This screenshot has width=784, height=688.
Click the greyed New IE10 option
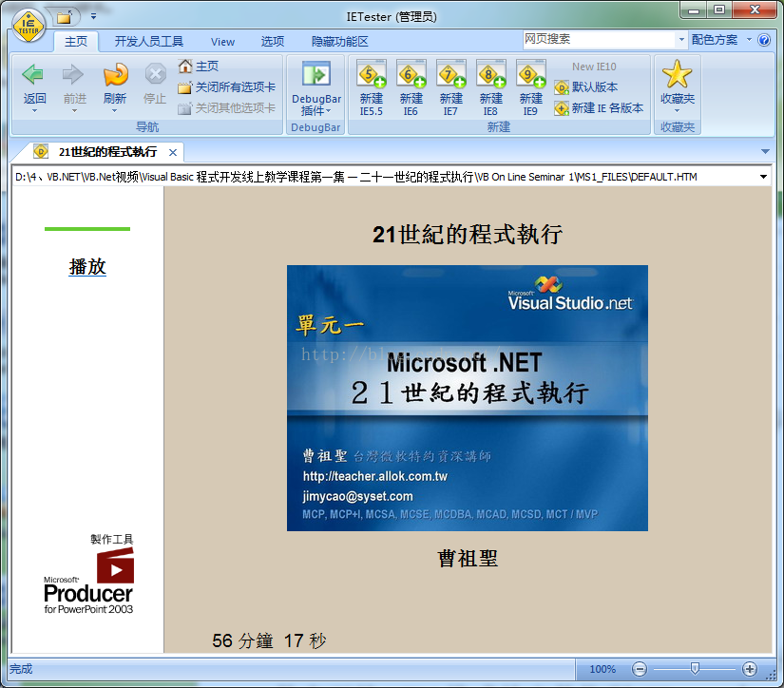594,67
